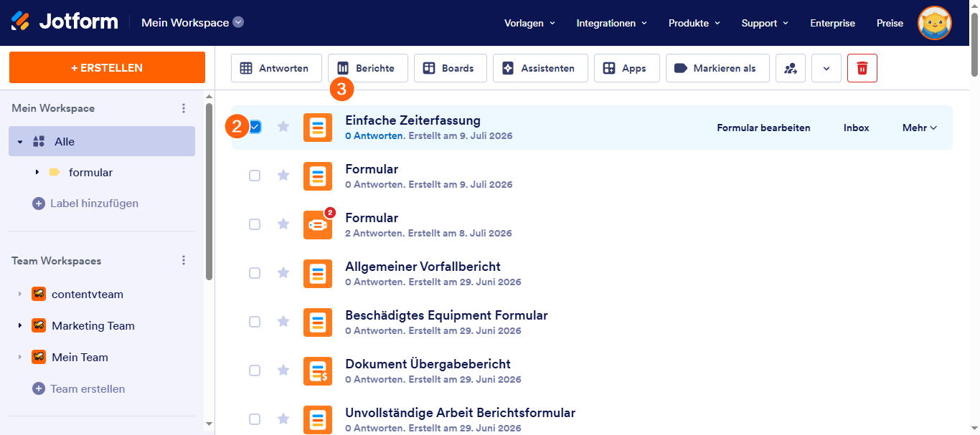
Task: Click the share with users icon button
Action: (x=791, y=68)
